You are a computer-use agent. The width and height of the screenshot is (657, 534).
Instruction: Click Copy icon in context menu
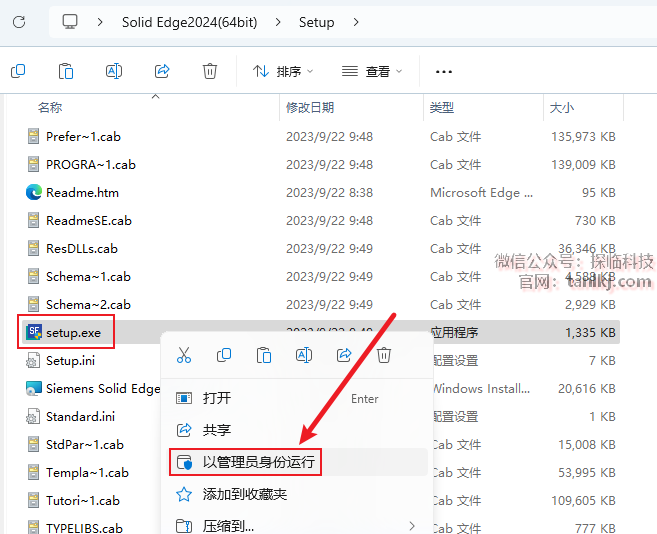click(224, 355)
